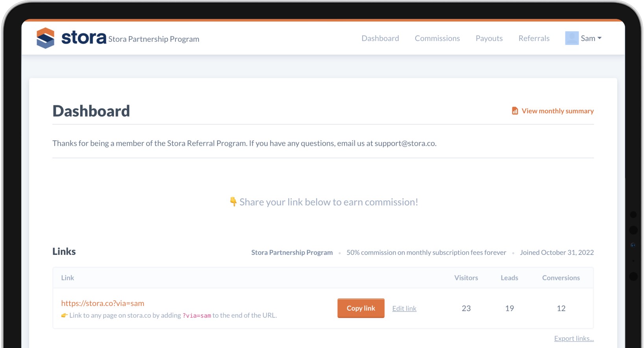Click the bold Stora Partnership Program label above table
The width and height of the screenshot is (644, 348).
292,252
